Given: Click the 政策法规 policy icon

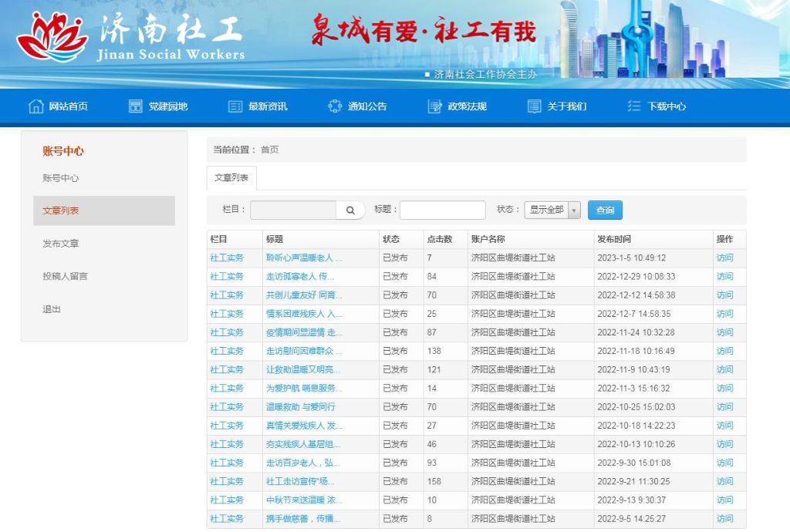Looking at the screenshot, I should (434, 106).
